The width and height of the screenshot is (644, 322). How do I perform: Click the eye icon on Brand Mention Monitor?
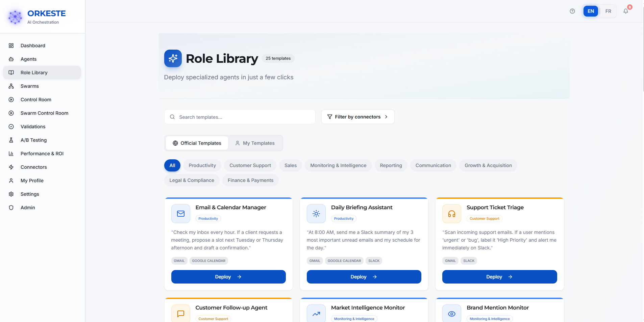[452, 314]
